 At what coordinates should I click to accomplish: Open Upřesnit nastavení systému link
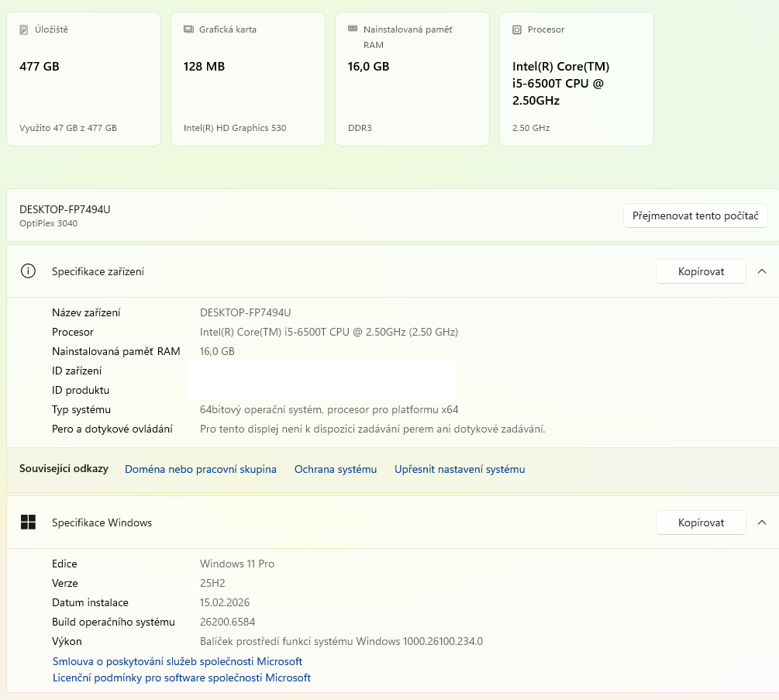(460, 469)
